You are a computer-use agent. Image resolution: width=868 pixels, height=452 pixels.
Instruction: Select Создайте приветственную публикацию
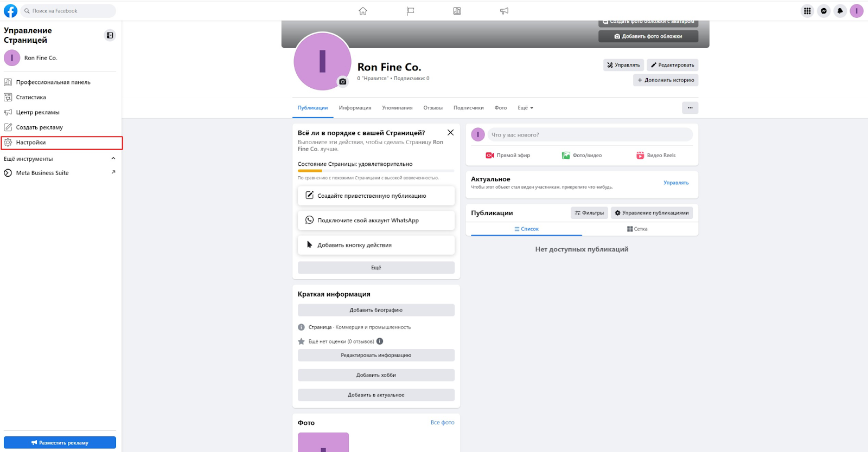[376, 196]
